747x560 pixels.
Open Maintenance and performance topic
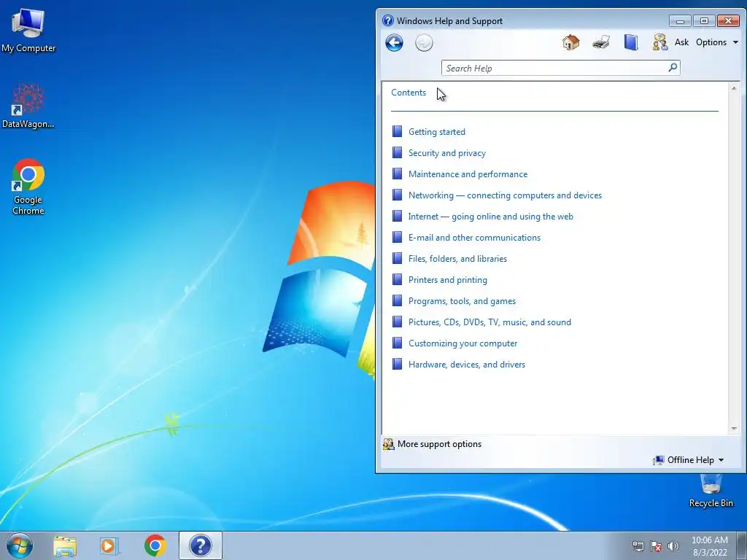468,174
